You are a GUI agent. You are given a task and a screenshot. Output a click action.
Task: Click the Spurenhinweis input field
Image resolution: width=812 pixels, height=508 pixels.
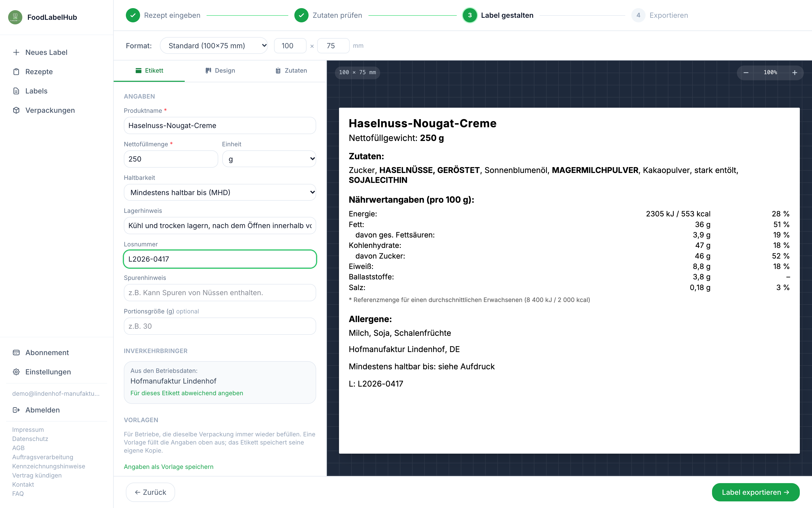(220, 293)
